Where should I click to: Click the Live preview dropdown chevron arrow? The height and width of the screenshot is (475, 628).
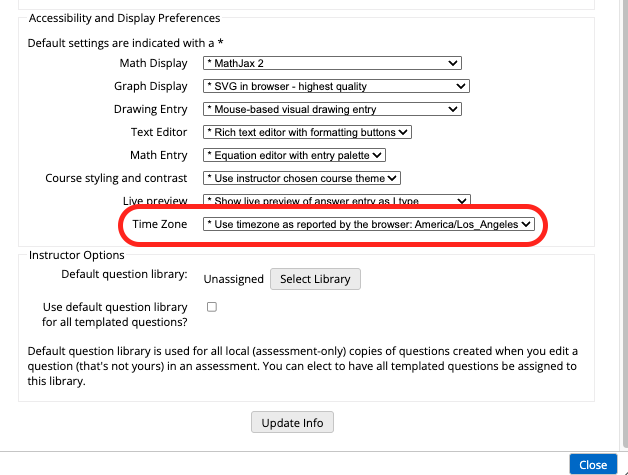pos(462,200)
